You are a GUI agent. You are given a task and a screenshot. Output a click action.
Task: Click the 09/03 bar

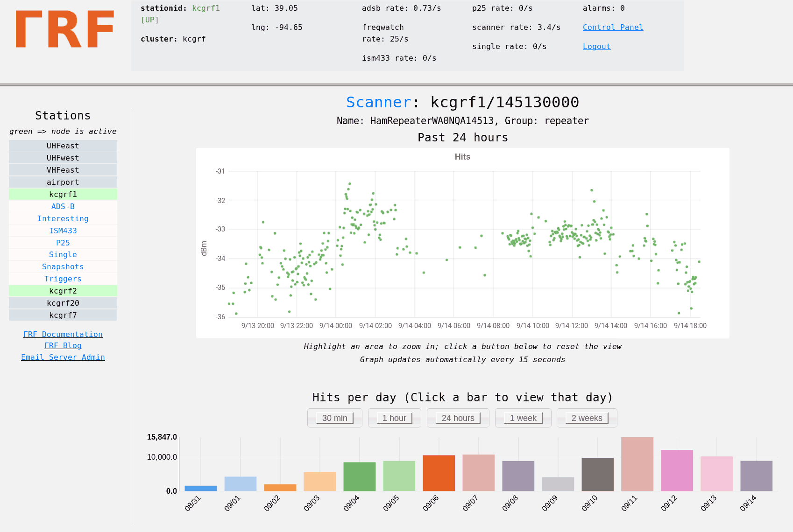(x=320, y=482)
